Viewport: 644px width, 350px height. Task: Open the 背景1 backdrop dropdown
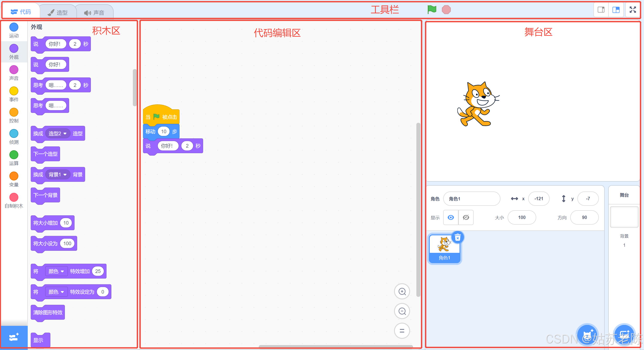58,174
